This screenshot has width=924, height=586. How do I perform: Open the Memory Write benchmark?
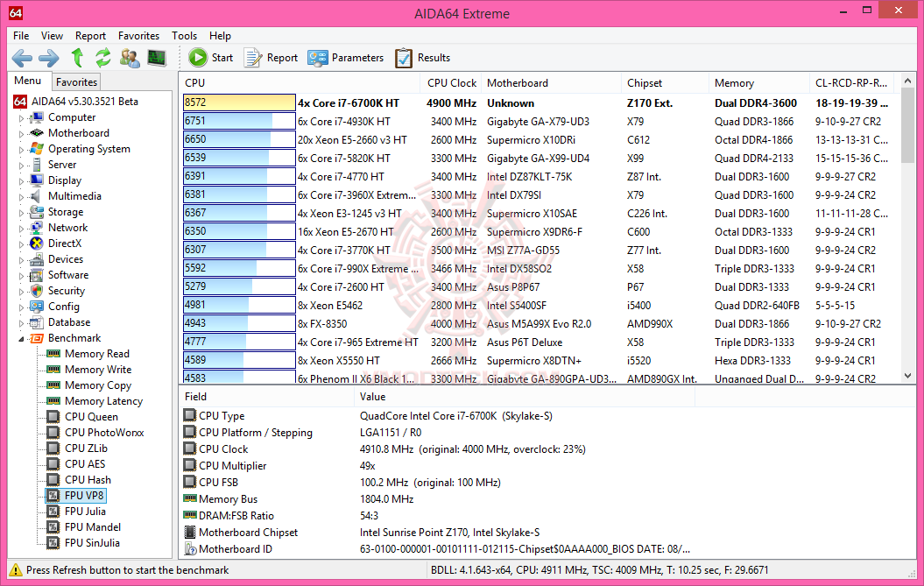click(x=98, y=370)
